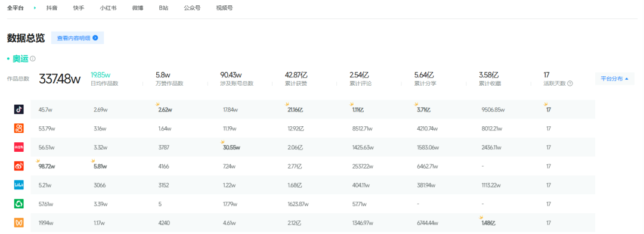Click the green WeChat official account icon
The width and height of the screenshot is (644, 234).
[19, 204]
